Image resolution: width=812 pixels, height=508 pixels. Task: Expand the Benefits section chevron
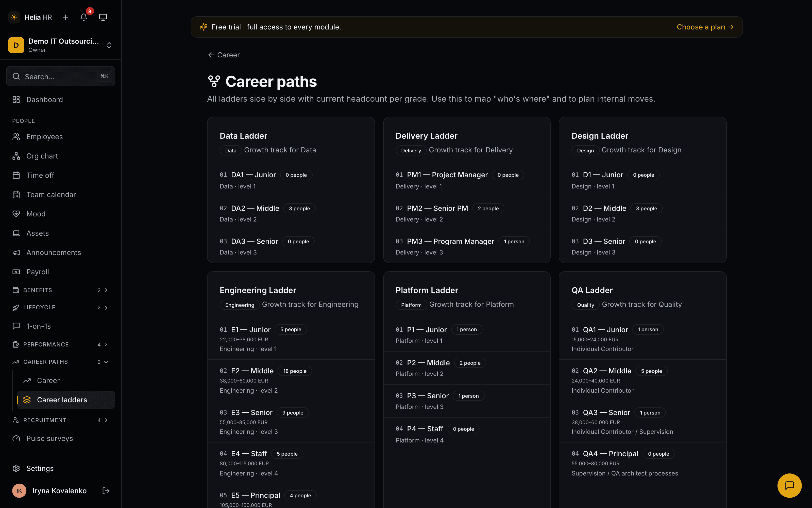106,290
